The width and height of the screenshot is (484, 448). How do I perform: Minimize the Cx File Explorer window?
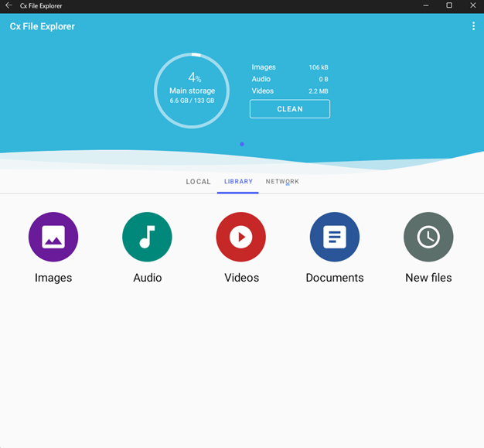coord(426,5)
